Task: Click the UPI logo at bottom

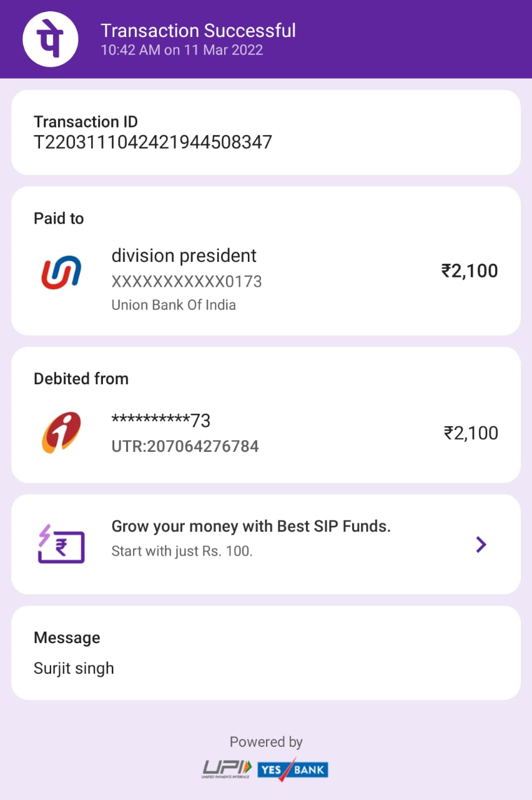Action: coord(227,769)
